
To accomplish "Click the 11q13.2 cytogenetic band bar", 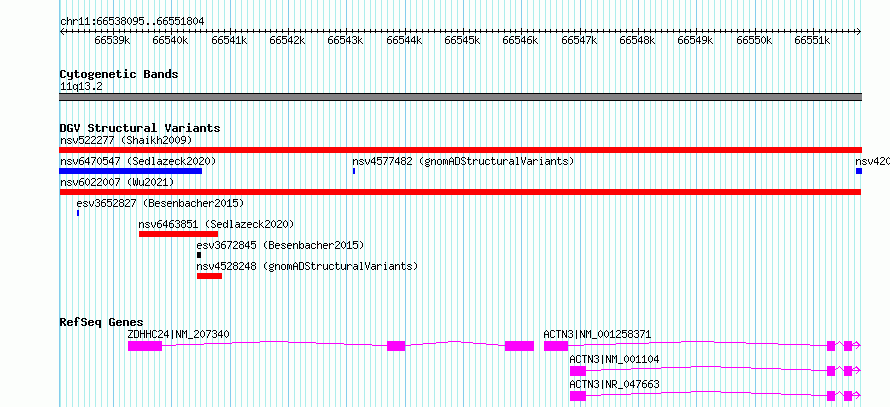I will [460, 96].
